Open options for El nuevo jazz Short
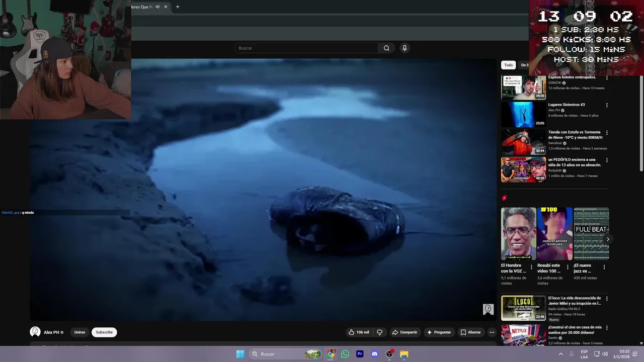Screen dimensions: 644x362 coord(604,267)
